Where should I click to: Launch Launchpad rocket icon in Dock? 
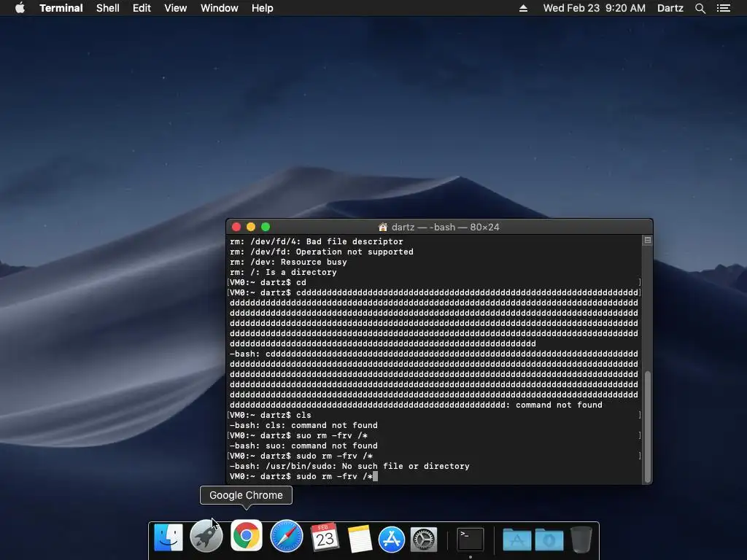(206, 537)
